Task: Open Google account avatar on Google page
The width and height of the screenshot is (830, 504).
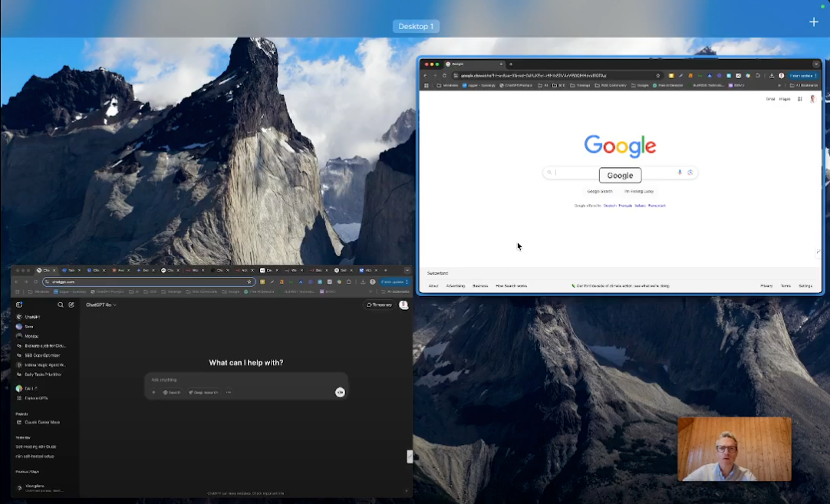Action: 812,99
